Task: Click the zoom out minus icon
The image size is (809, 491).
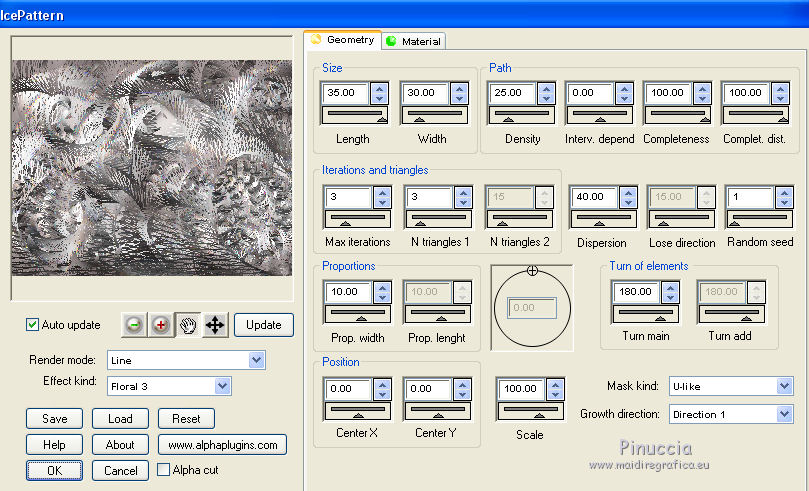Action: point(135,325)
